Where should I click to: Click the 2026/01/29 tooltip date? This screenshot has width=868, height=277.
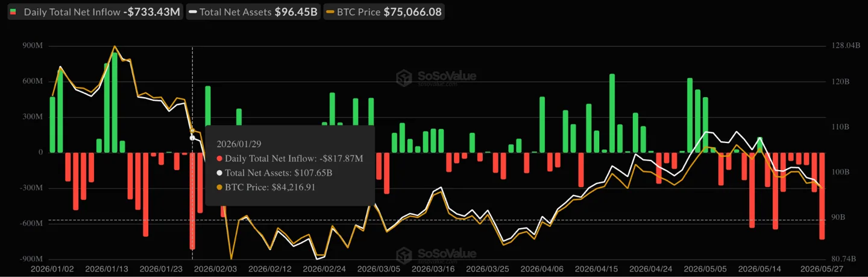pos(237,144)
